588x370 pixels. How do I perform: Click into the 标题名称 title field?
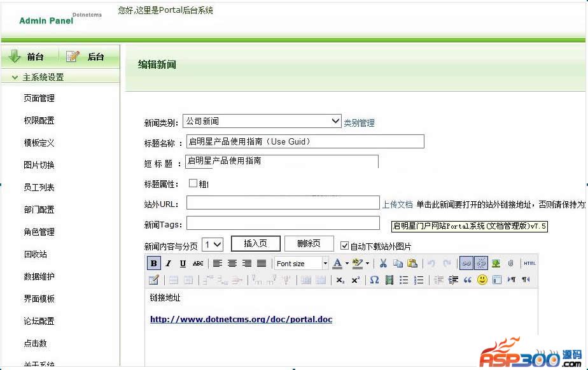click(x=305, y=141)
